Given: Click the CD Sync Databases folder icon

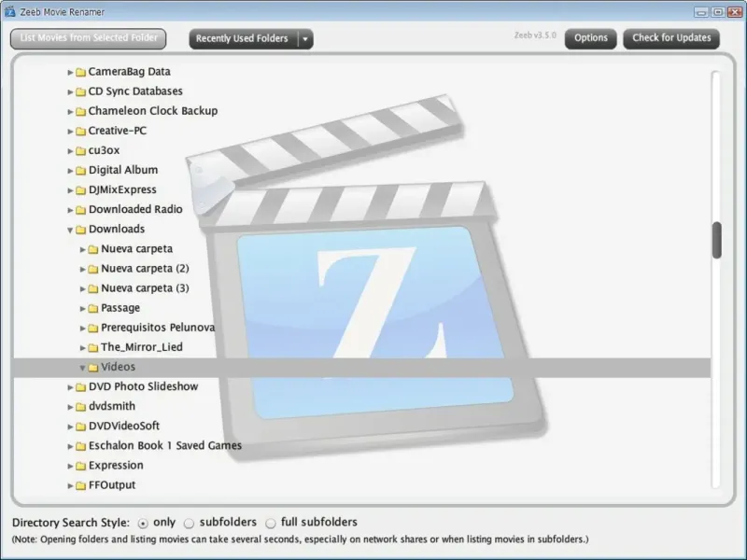Looking at the screenshot, I should tap(80, 91).
